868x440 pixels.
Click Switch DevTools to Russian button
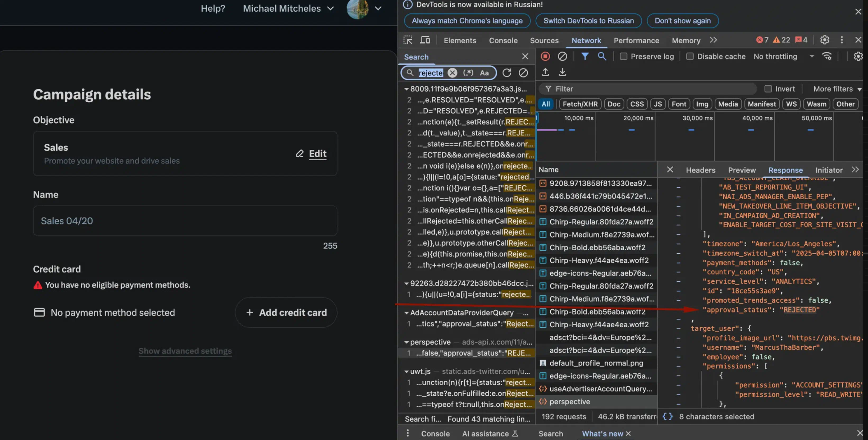(x=588, y=21)
